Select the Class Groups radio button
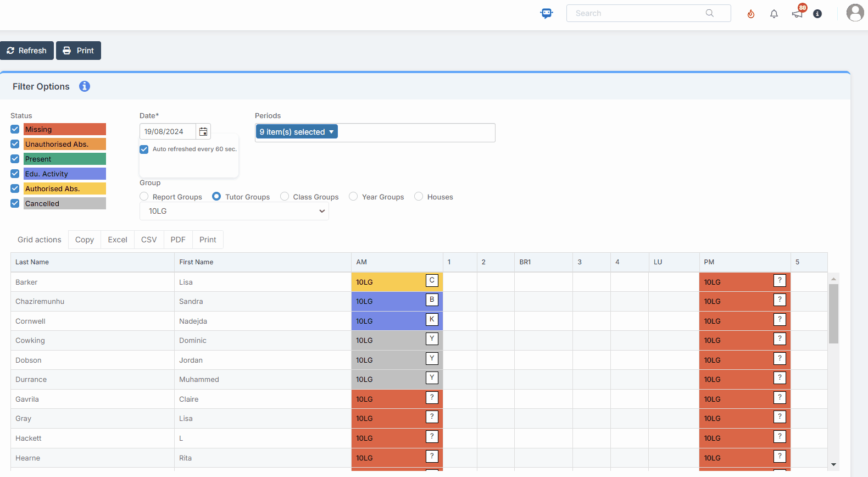Viewport: 868px width, 477px height. click(x=285, y=196)
